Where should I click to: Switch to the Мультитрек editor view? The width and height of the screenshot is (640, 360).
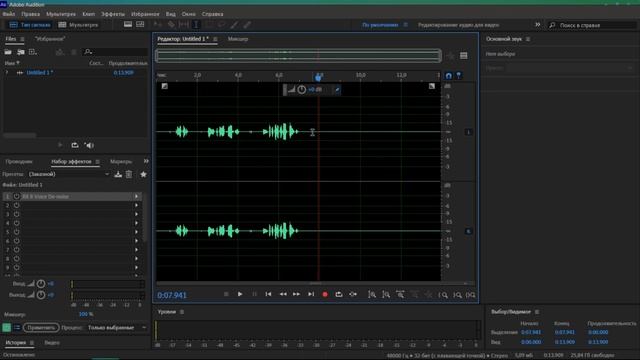[78, 25]
